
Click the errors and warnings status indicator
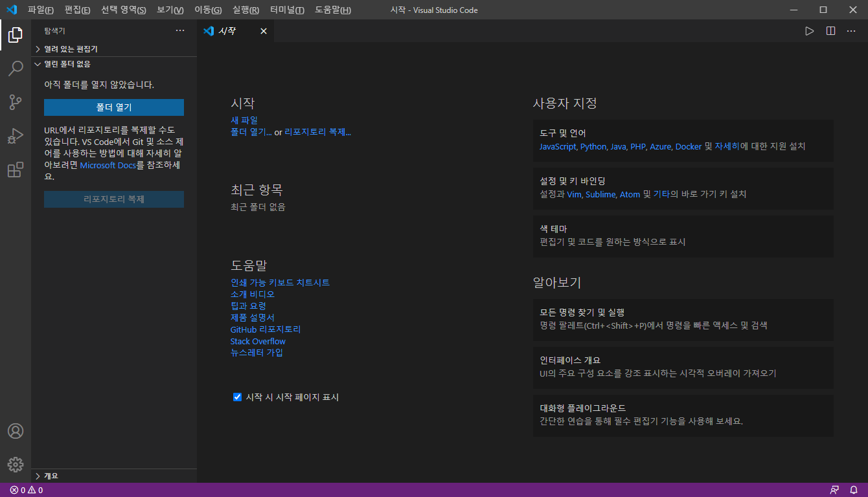point(27,490)
